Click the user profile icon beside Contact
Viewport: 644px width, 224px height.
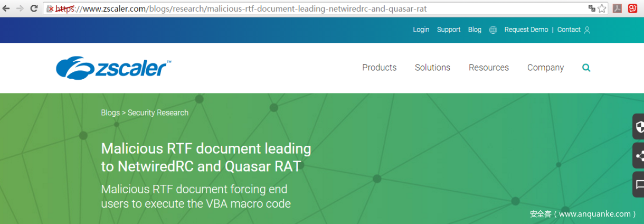click(587, 30)
